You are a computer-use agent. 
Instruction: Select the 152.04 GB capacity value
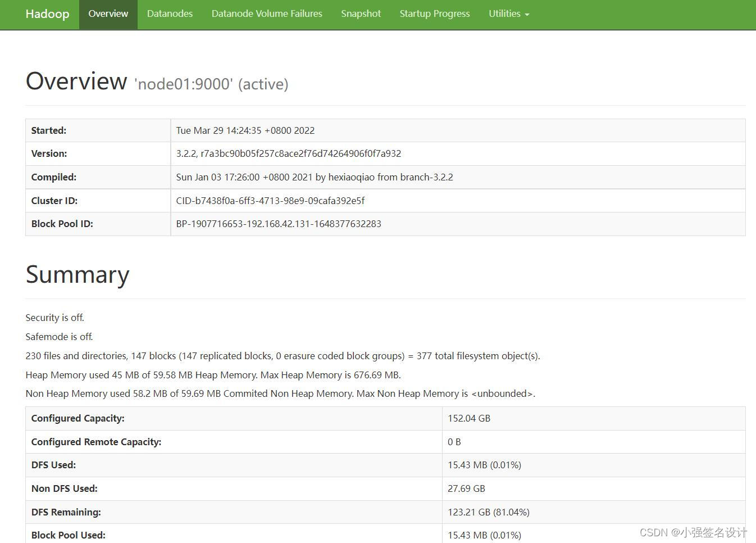point(469,418)
